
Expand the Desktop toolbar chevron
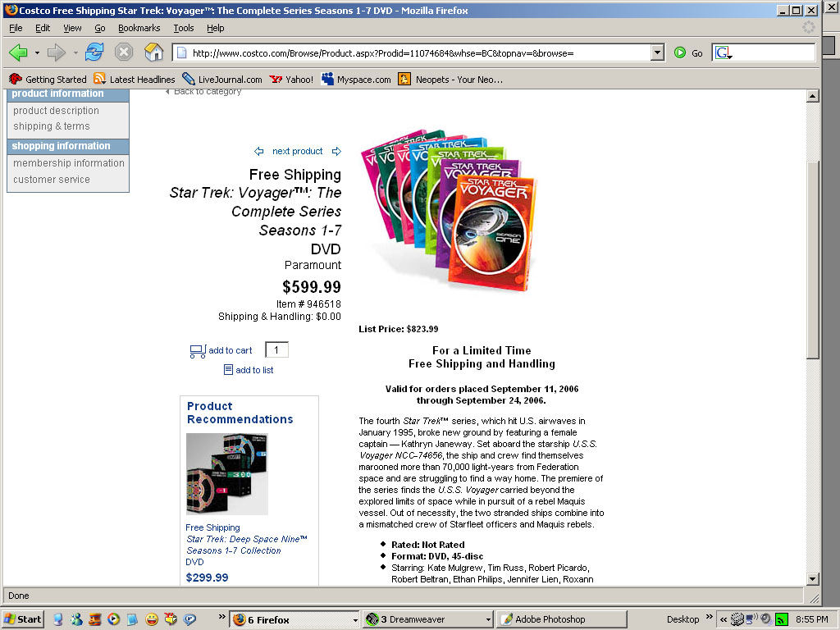[710, 617]
